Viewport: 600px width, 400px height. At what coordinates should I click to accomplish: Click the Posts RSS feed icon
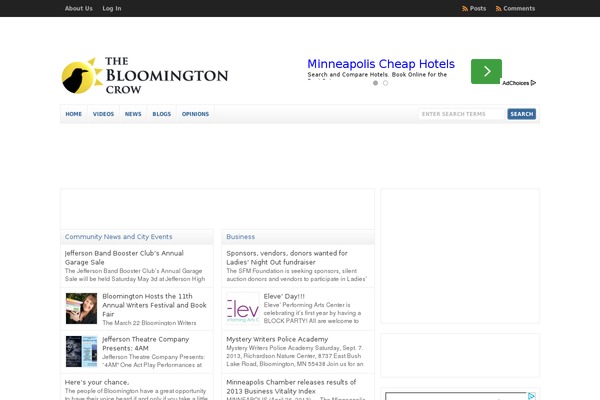pyautogui.click(x=465, y=8)
